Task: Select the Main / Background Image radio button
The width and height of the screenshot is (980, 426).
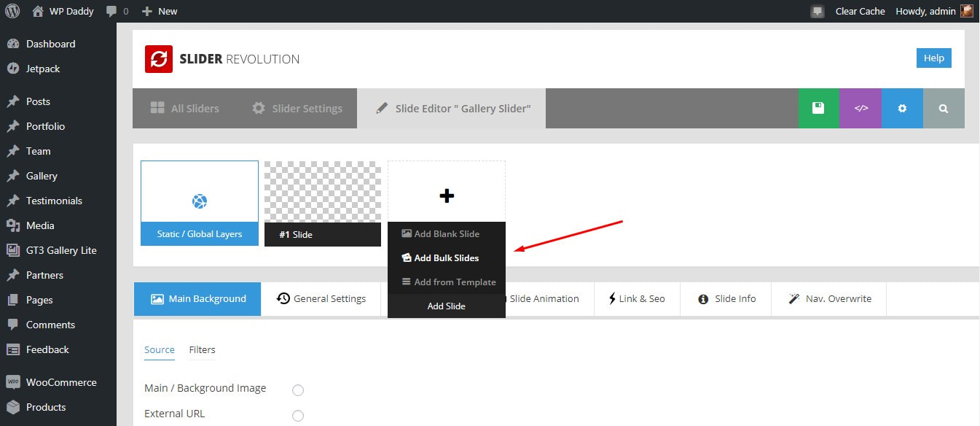Action: (297, 390)
